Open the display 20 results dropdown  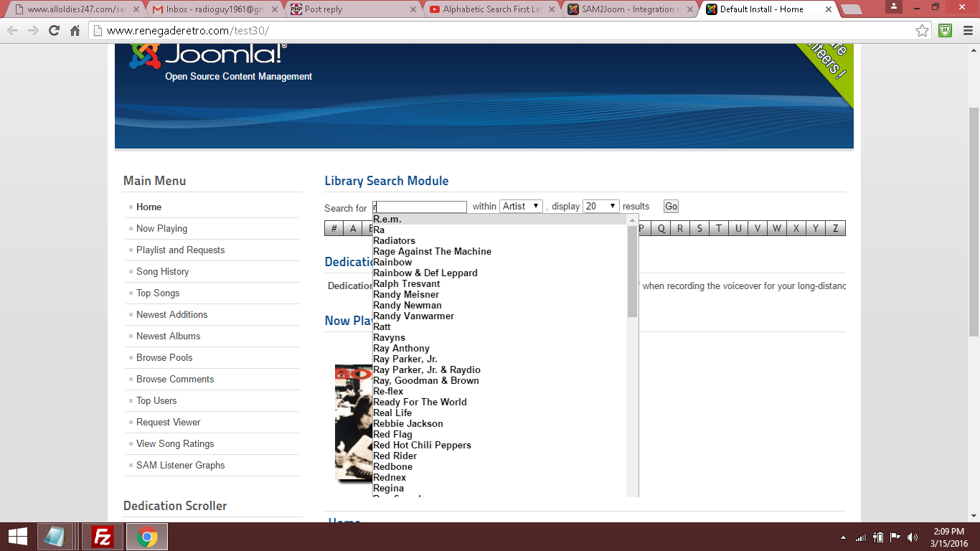601,206
